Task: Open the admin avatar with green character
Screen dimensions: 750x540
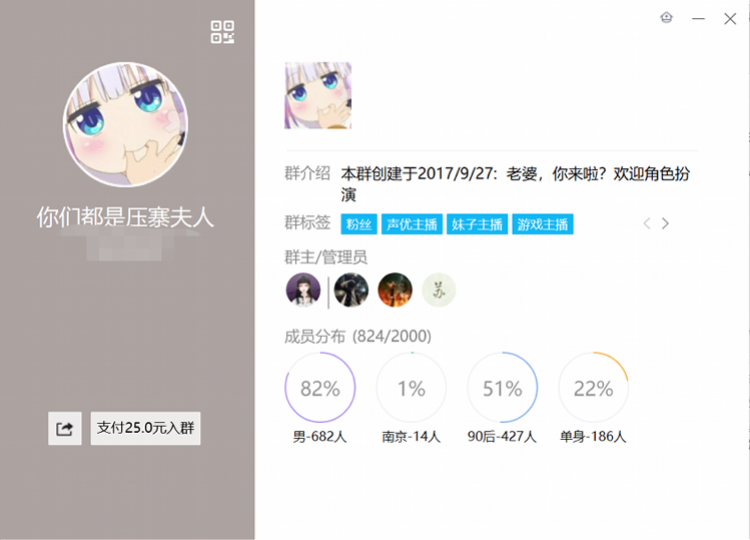Action: 439,290
